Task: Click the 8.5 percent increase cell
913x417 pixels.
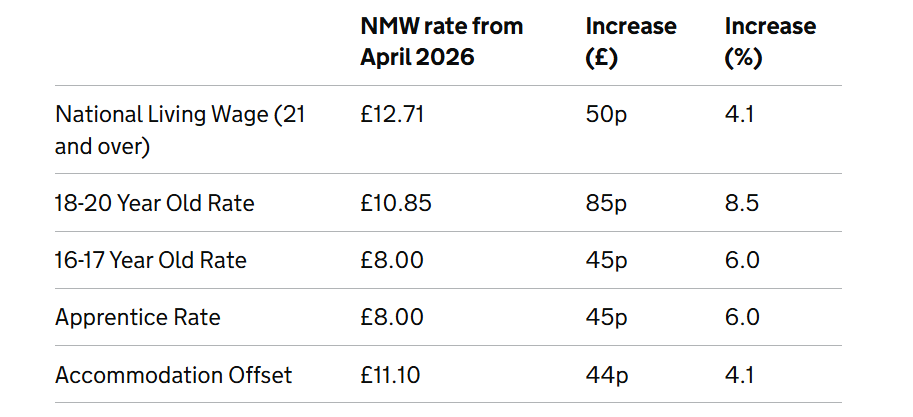Action: [742, 203]
